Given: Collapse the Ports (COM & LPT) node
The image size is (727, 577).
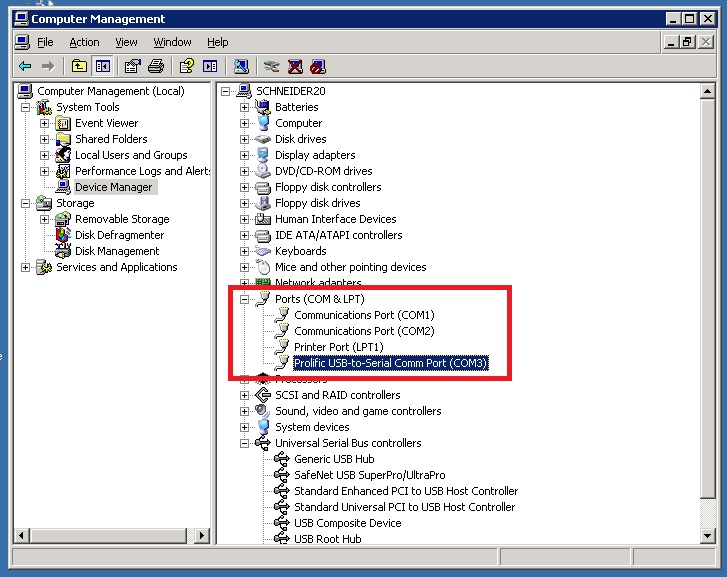Looking at the screenshot, I should 244,299.
